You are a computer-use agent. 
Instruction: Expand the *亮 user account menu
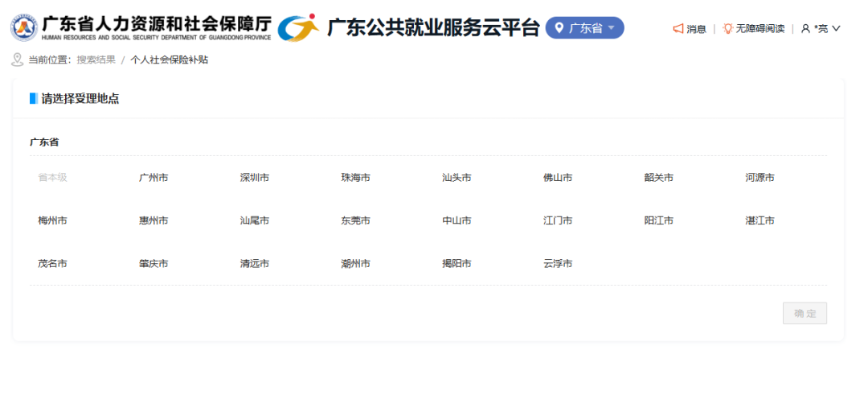click(x=821, y=29)
